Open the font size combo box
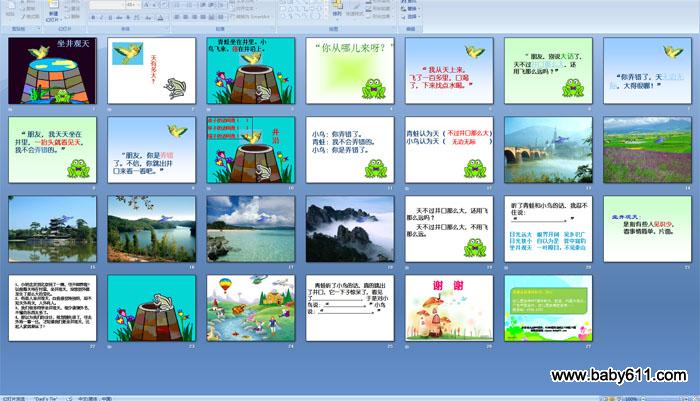This screenshot has width=700, height=401. 132,4
